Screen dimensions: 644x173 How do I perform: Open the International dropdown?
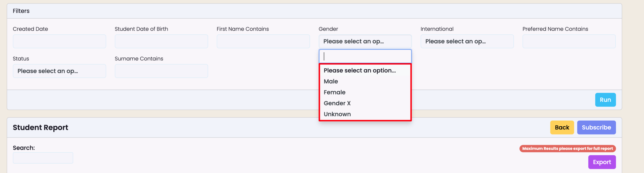click(467, 41)
